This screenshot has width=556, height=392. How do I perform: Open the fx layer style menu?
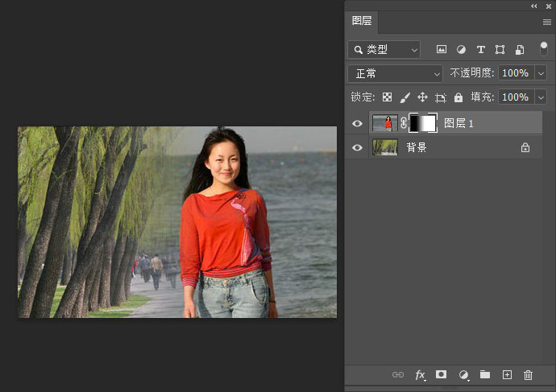tap(420, 375)
